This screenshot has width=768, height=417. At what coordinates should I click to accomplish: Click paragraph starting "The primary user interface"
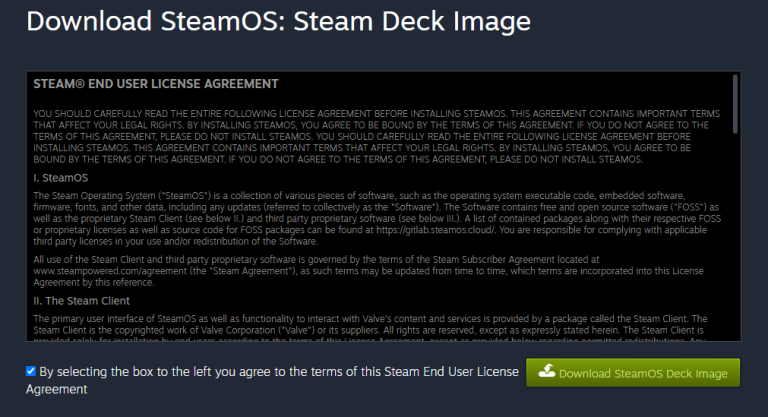click(x=370, y=329)
